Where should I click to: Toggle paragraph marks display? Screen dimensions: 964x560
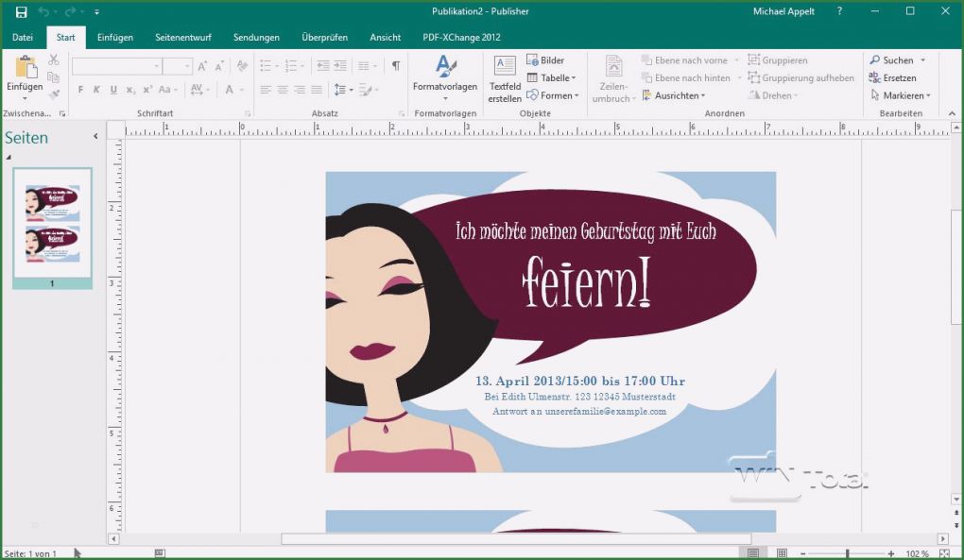click(x=394, y=65)
